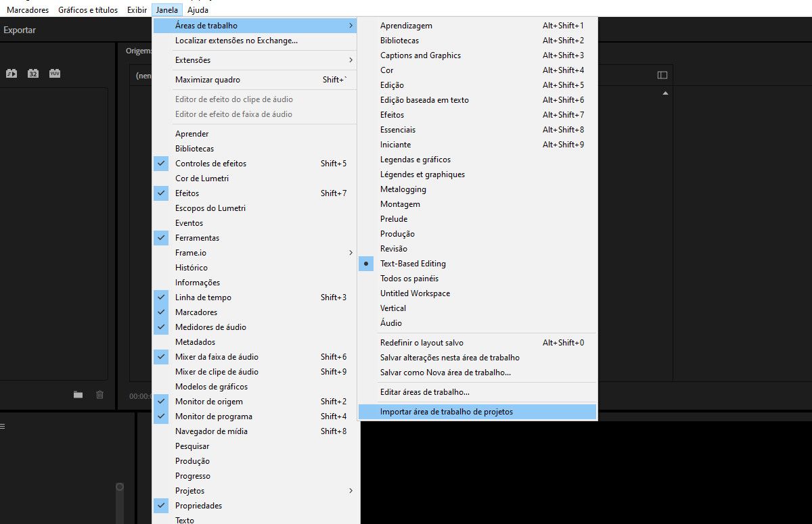This screenshot has height=524, width=812.
Task: Filter effects by 32-bit color icon
Action: (x=33, y=73)
